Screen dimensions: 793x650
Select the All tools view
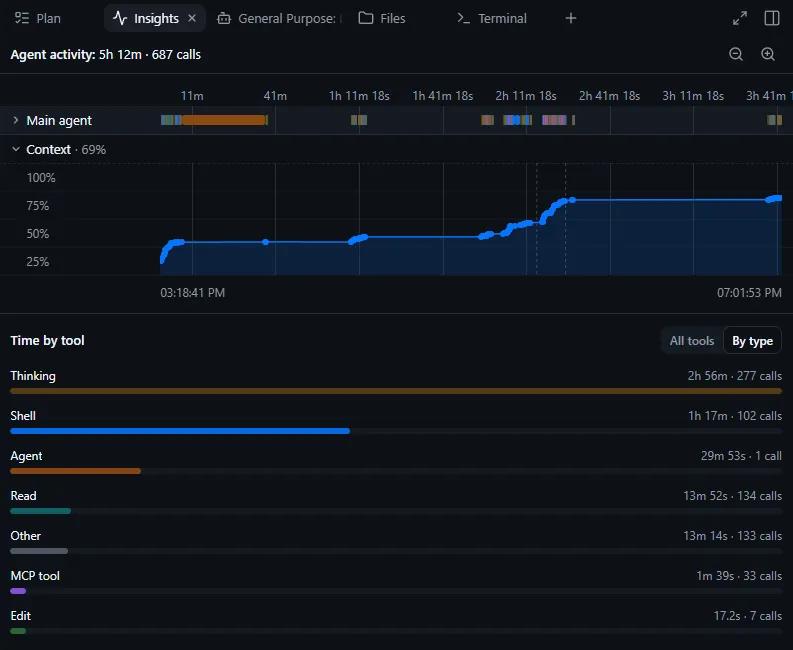click(x=691, y=341)
